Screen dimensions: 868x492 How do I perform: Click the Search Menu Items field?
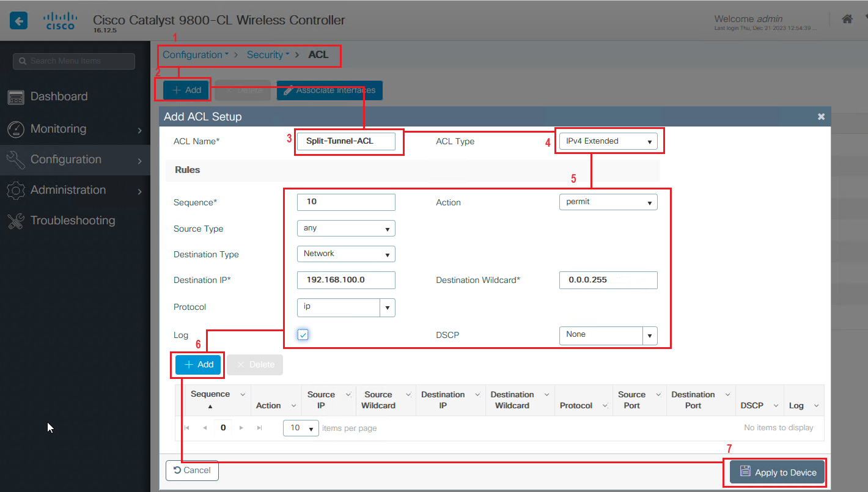click(x=74, y=61)
